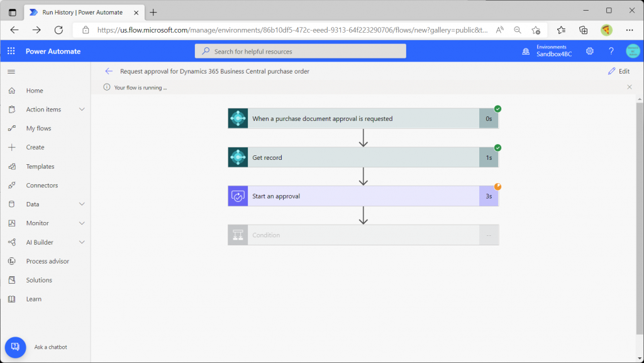Click the settings gear icon
Image resolution: width=644 pixels, height=363 pixels.
point(590,51)
